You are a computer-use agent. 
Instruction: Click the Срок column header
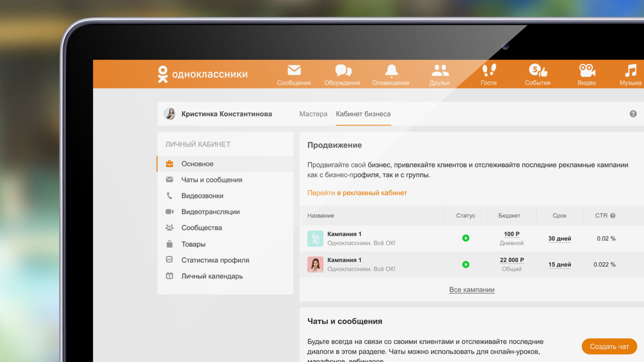coord(559,216)
